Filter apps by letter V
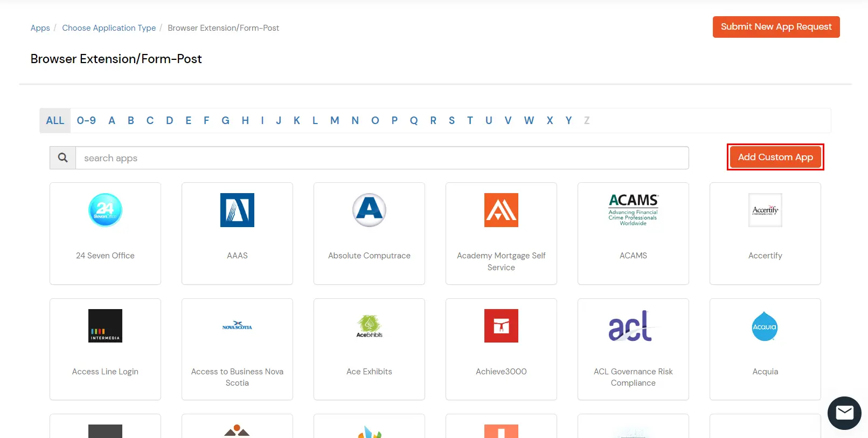This screenshot has width=868, height=438. 508,120
